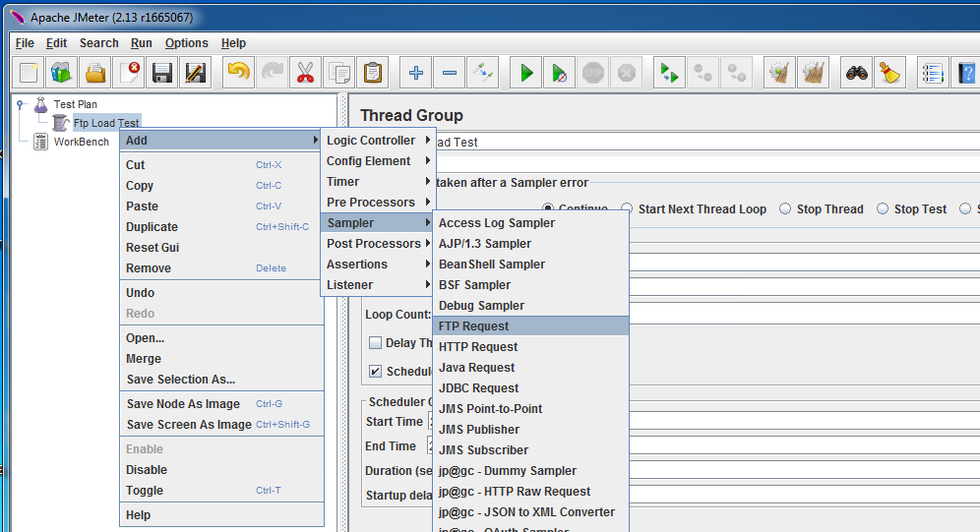Open the File menu

25,43
